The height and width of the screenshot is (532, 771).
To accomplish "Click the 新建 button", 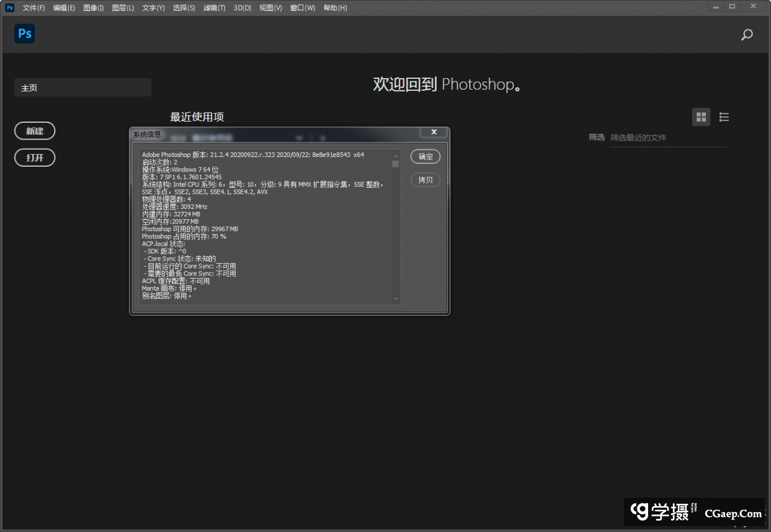I will [35, 131].
